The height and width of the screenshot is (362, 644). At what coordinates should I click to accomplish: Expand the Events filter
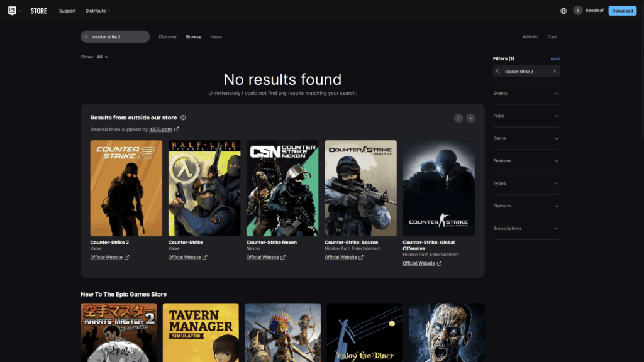[526, 94]
